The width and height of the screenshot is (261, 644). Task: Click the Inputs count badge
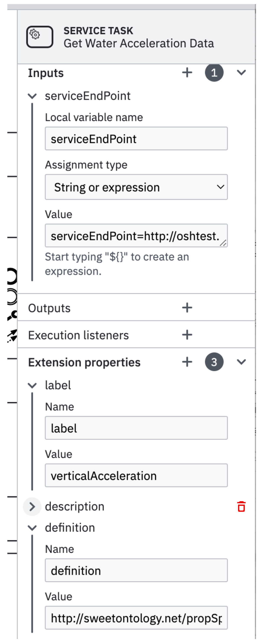click(214, 73)
